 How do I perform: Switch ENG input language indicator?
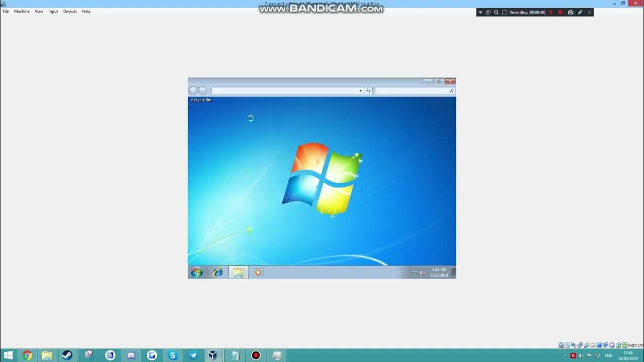pos(609,355)
